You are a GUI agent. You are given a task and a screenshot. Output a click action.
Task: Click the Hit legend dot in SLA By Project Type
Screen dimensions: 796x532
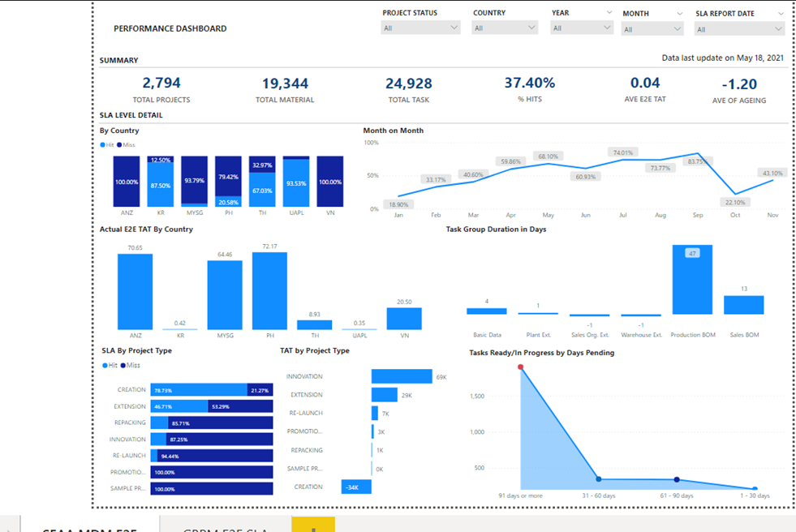point(105,365)
